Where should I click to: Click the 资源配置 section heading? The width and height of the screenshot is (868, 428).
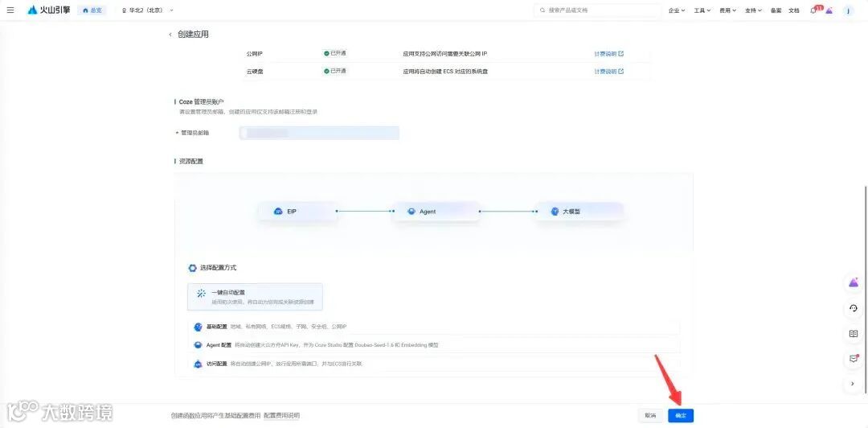point(191,162)
